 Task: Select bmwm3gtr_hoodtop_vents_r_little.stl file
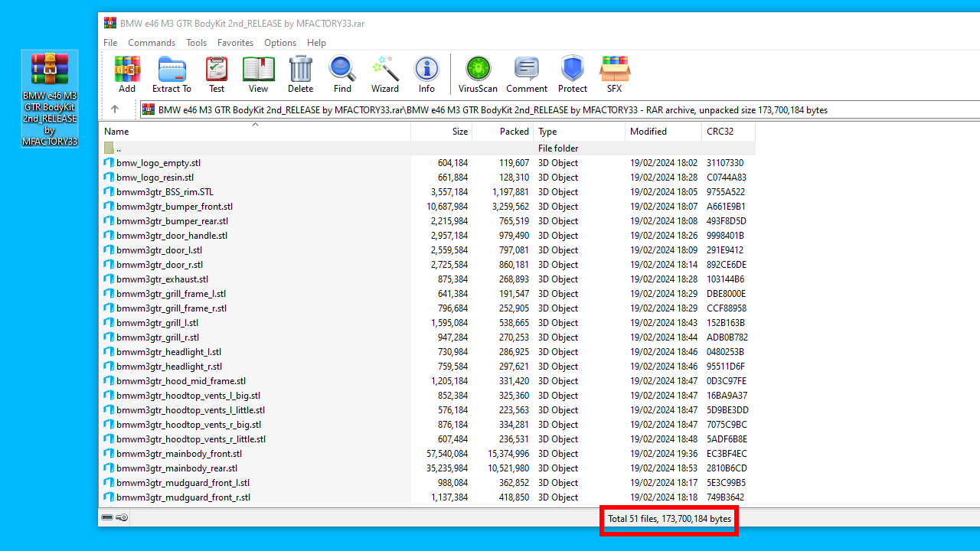(427, 439)
